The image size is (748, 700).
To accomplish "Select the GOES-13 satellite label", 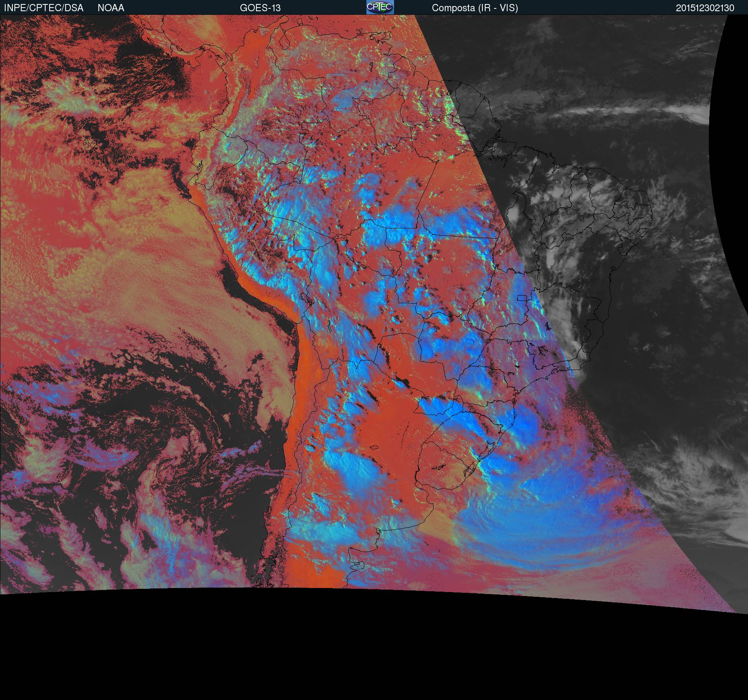I will tap(260, 8).
